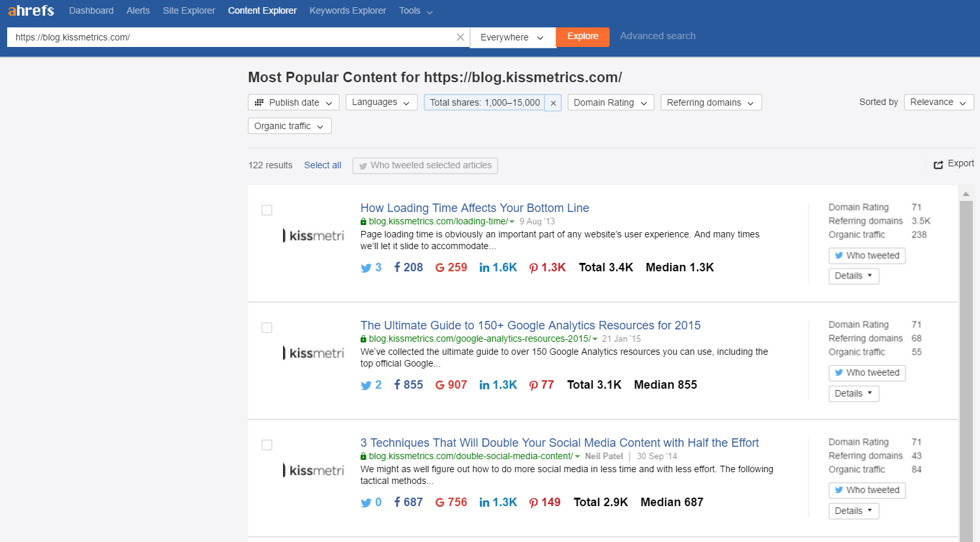Click the Twitter share icon on loading time article
The image size is (980, 542).
click(x=366, y=267)
